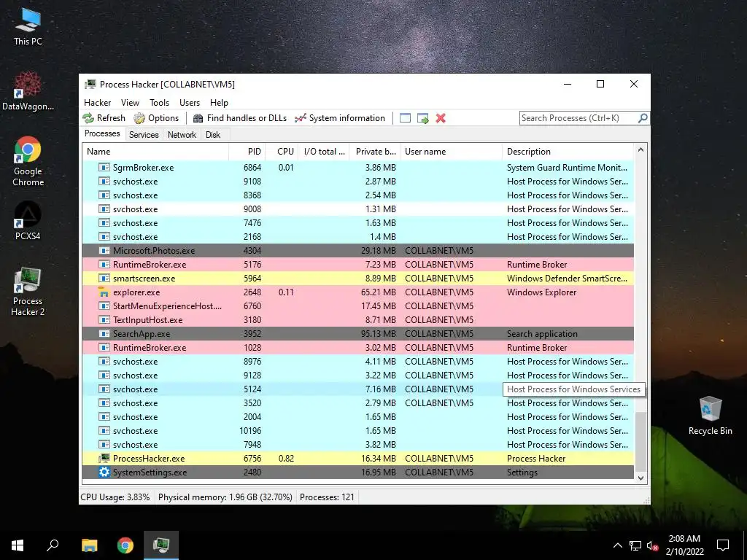Click the scrollbar up arrow

point(640,149)
